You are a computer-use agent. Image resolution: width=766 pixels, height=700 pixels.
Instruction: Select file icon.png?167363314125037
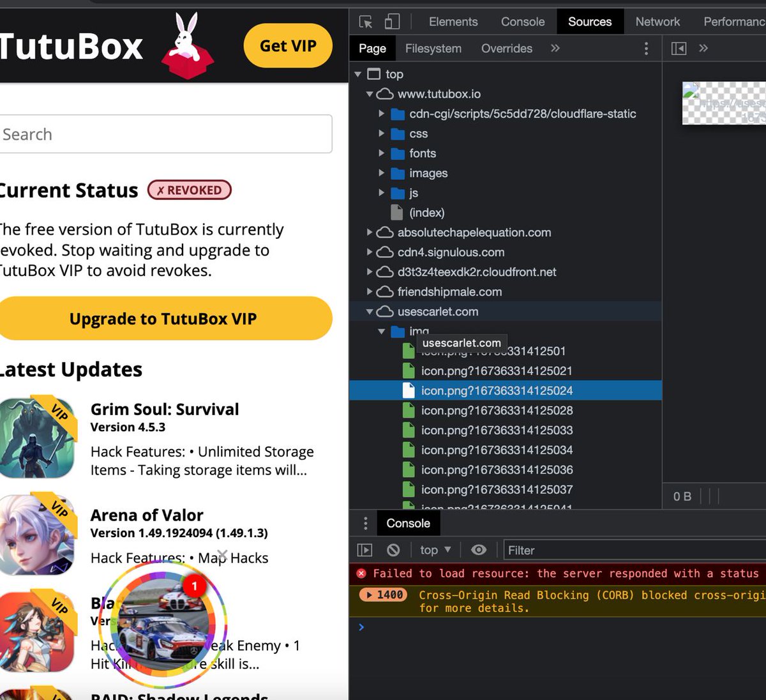(497, 490)
